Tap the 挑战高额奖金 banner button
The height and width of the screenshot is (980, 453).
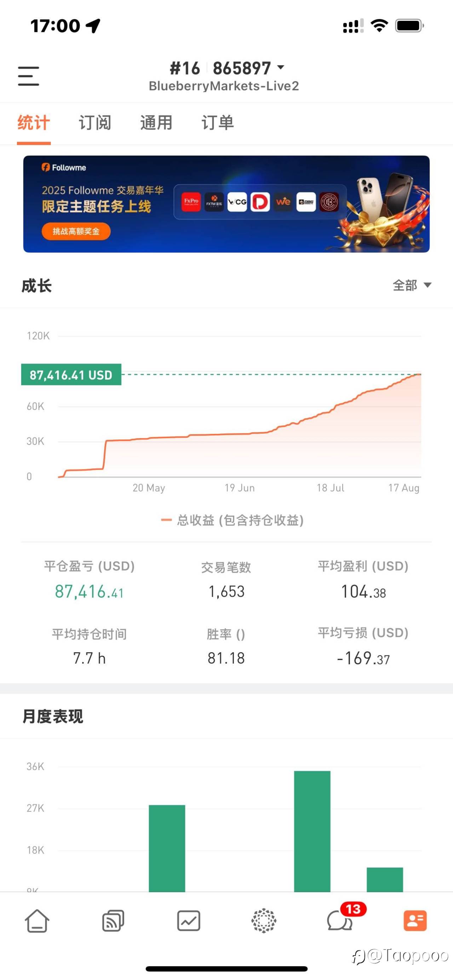click(x=76, y=231)
